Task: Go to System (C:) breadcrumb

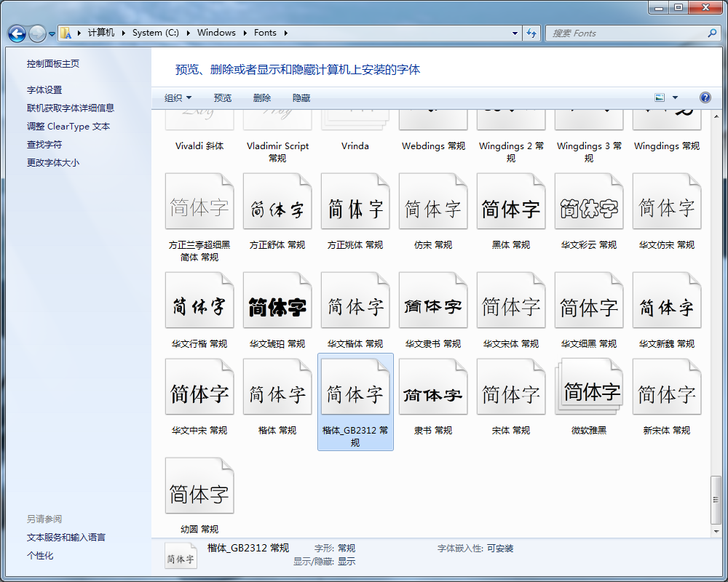Action: (x=156, y=33)
